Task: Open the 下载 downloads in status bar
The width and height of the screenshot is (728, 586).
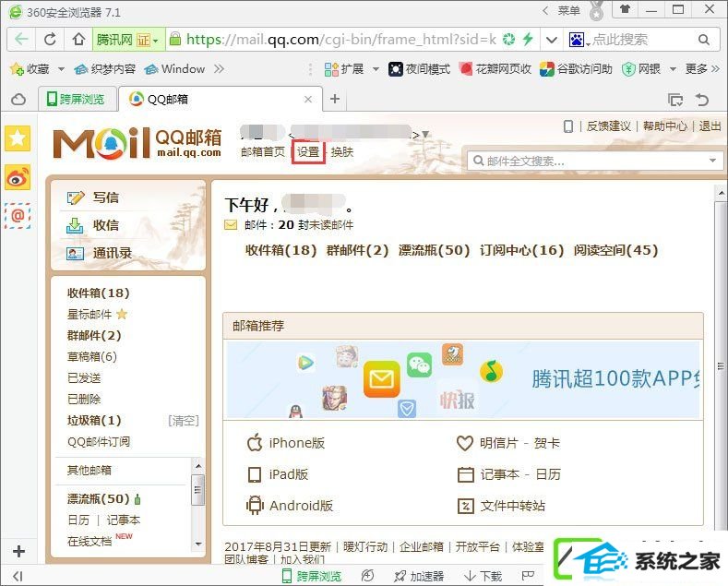Action: (483, 576)
